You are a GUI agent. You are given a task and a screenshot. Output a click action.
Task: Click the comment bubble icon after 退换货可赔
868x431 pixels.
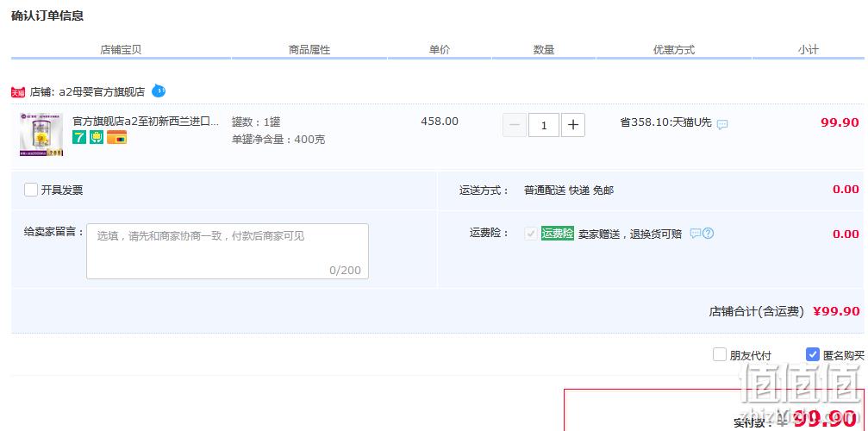(696, 233)
